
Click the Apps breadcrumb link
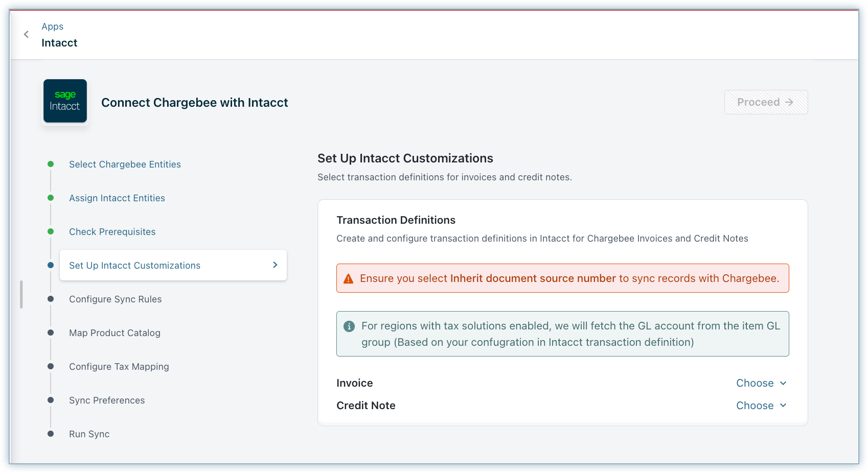tap(52, 27)
